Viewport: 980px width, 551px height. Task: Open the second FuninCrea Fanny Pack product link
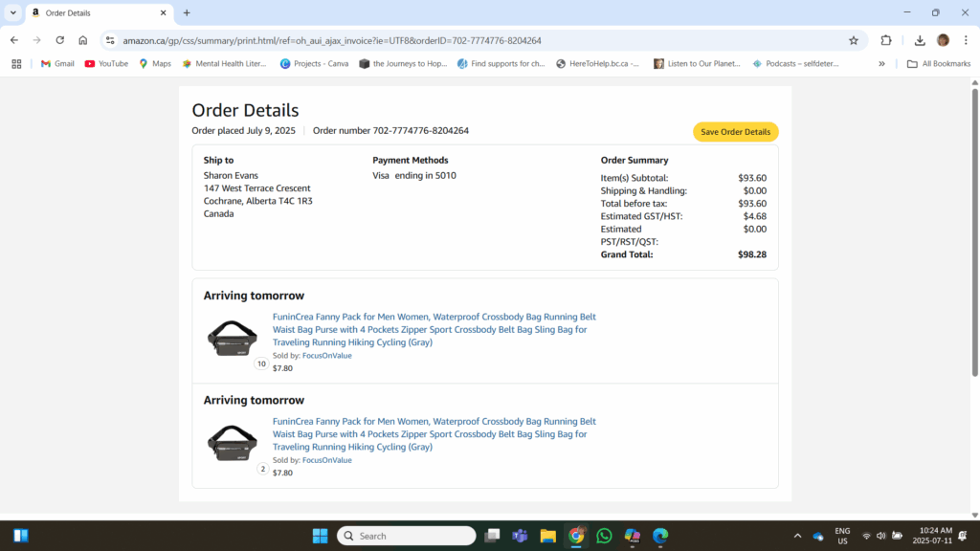[x=434, y=433]
